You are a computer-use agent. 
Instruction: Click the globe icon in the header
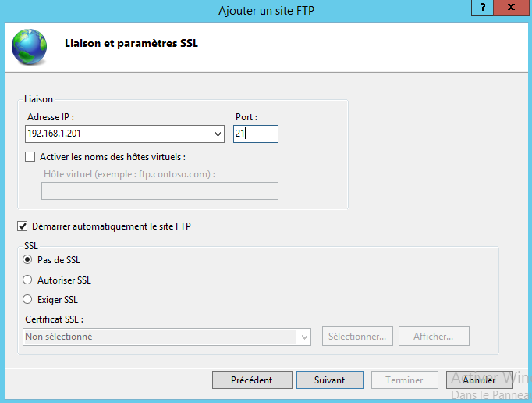click(29, 45)
